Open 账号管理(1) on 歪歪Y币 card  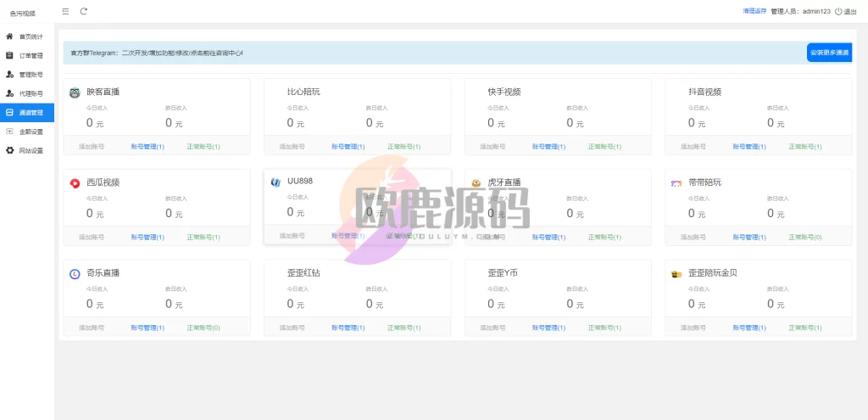coord(548,328)
